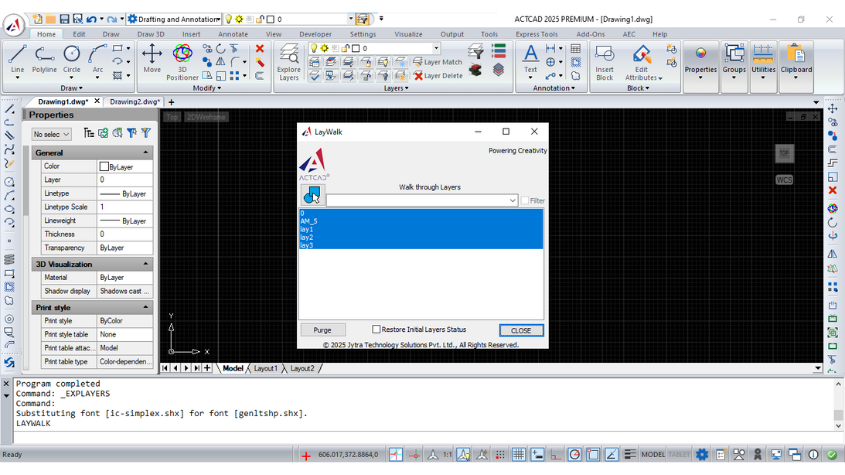
Task: Activate the Move tool
Action: tap(152, 58)
